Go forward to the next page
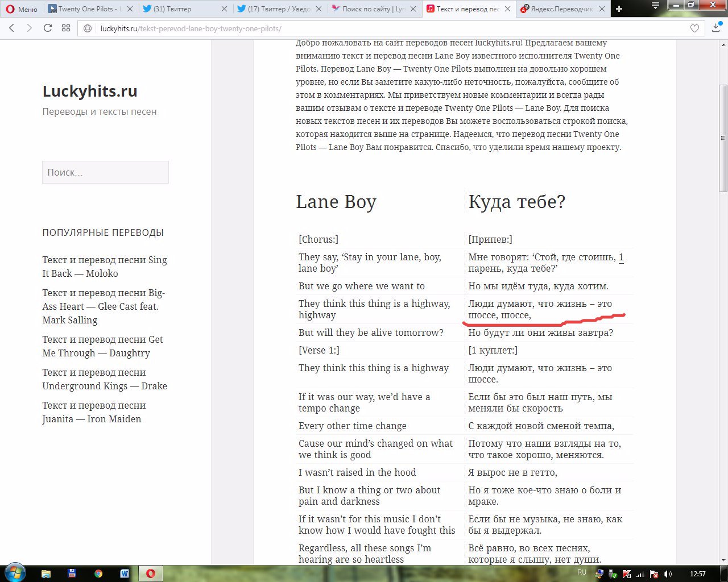The height and width of the screenshot is (582, 728). pos(30,28)
